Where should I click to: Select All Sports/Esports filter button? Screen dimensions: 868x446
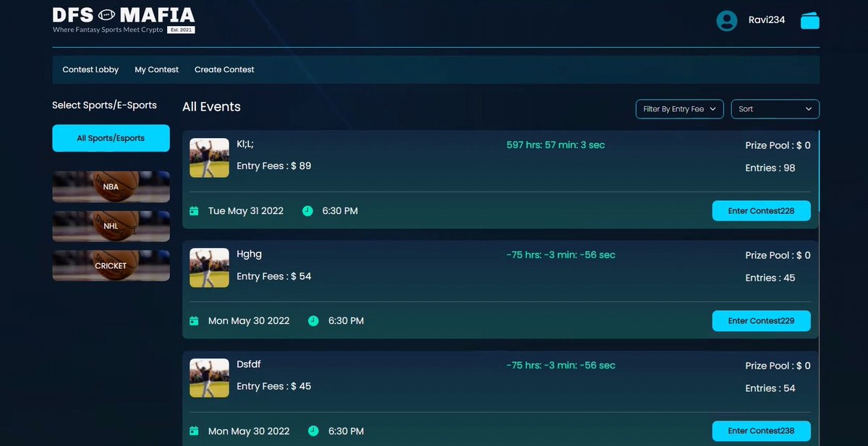(x=111, y=138)
